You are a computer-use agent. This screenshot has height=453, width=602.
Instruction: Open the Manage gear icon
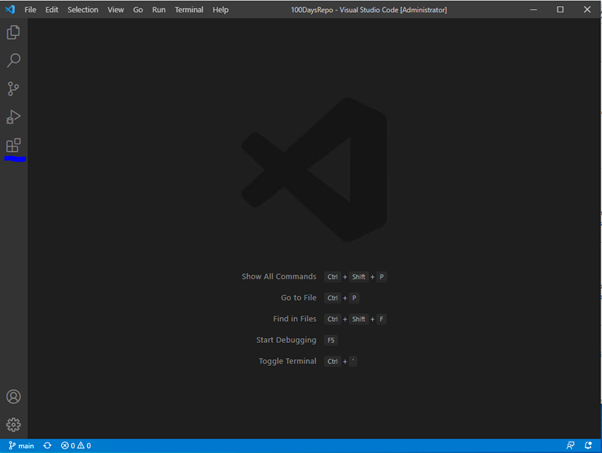click(14, 425)
